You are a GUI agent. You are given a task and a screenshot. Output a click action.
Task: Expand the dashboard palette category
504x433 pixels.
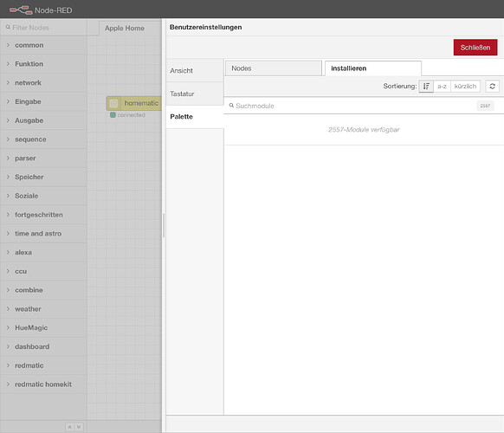pyautogui.click(x=43, y=346)
